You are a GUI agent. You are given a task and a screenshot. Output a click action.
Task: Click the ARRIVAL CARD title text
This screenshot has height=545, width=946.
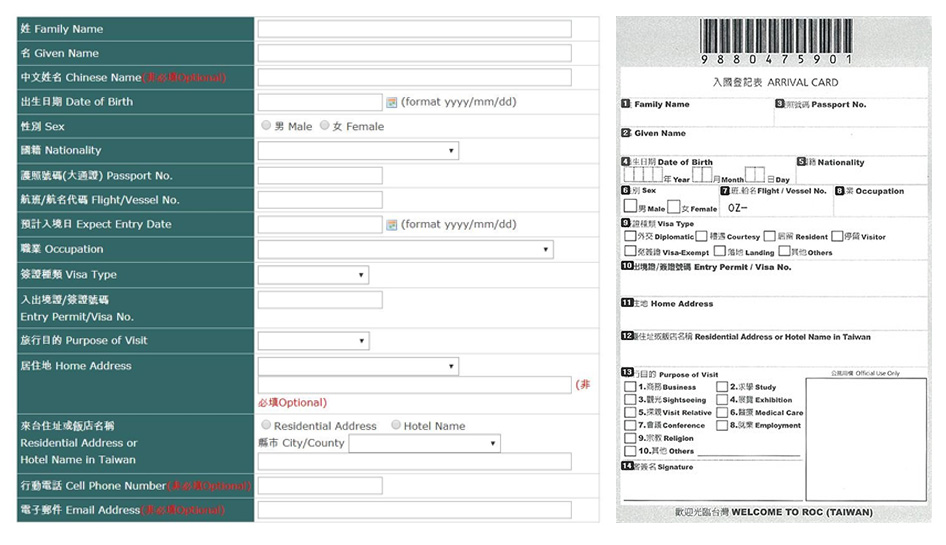[x=802, y=83]
